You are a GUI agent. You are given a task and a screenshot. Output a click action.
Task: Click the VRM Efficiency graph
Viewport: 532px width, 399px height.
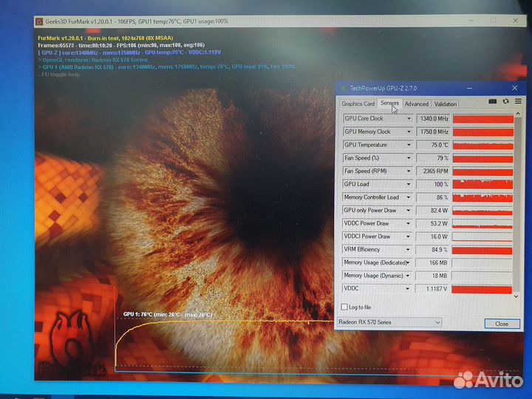pos(482,250)
